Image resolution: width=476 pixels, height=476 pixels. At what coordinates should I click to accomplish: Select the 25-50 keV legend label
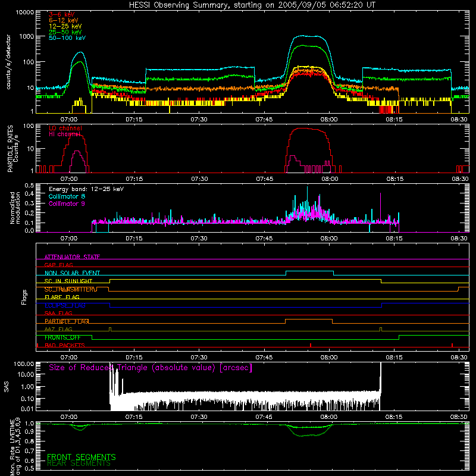tap(65, 32)
